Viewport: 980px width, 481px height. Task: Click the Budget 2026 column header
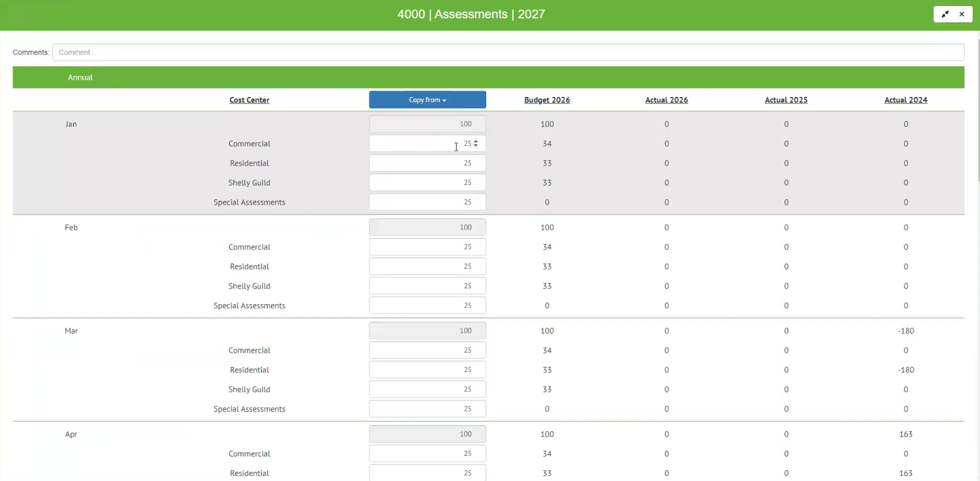click(x=547, y=100)
